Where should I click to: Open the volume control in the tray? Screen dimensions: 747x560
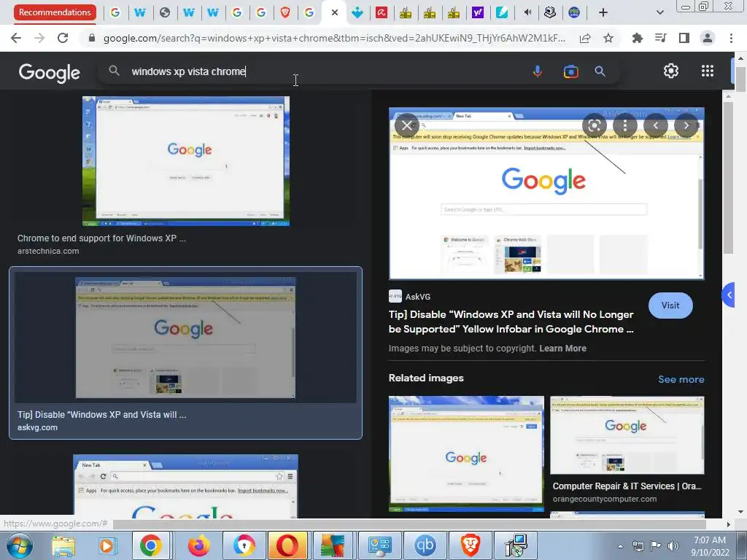tap(673, 546)
